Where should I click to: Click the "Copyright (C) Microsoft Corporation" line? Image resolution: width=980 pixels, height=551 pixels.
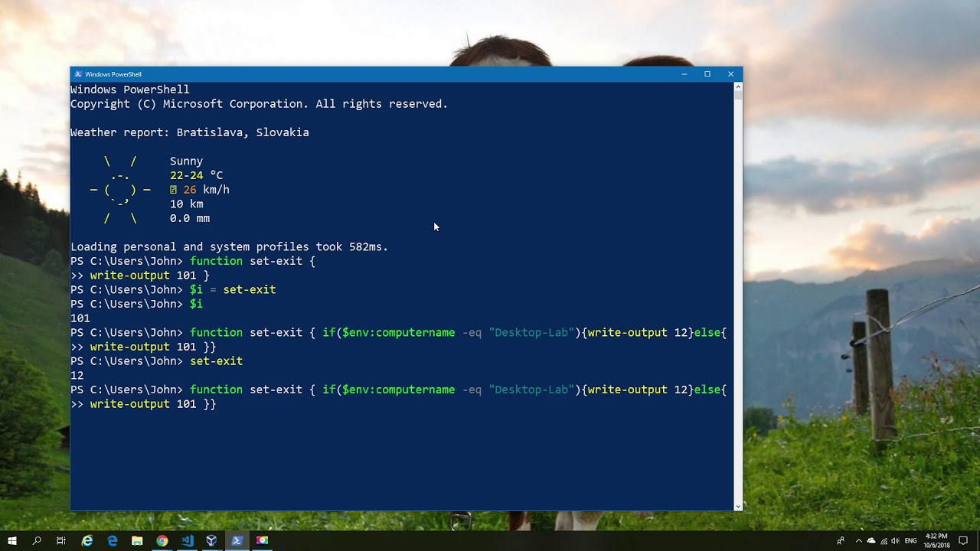(259, 104)
